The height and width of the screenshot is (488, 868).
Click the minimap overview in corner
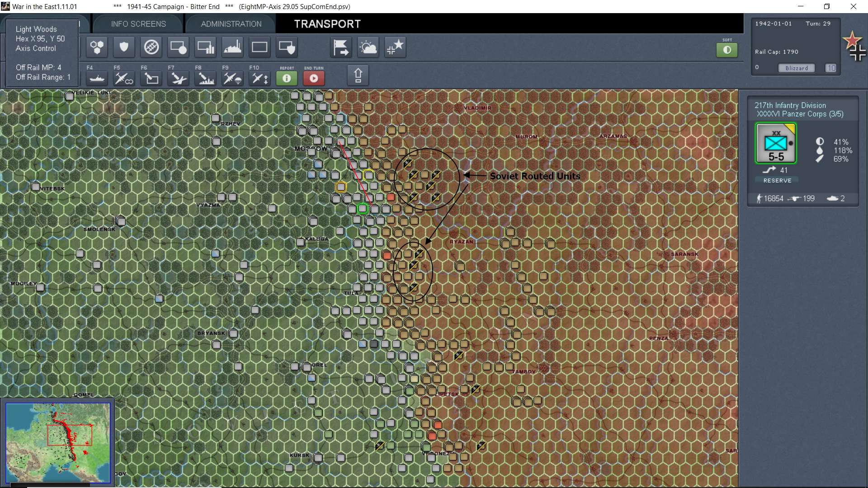click(58, 443)
